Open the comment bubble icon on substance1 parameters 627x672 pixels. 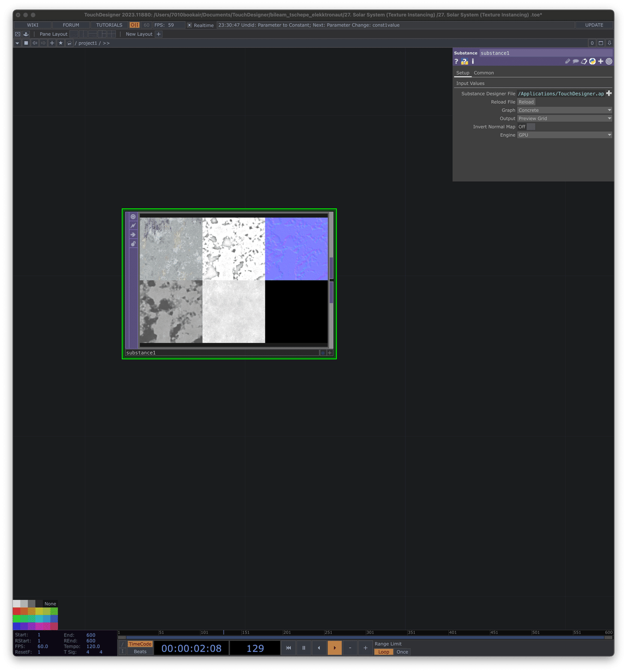tap(575, 61)
